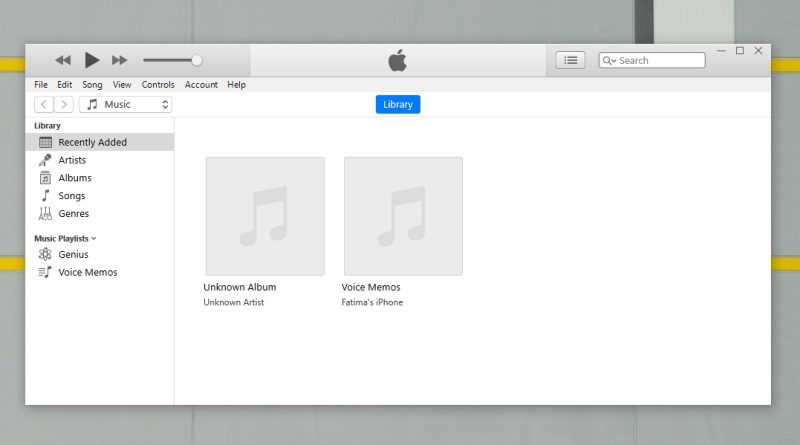This screenshot has height=445, width=800.
Task: Minimize the iTunes window
Action: [x=721, y=51]
